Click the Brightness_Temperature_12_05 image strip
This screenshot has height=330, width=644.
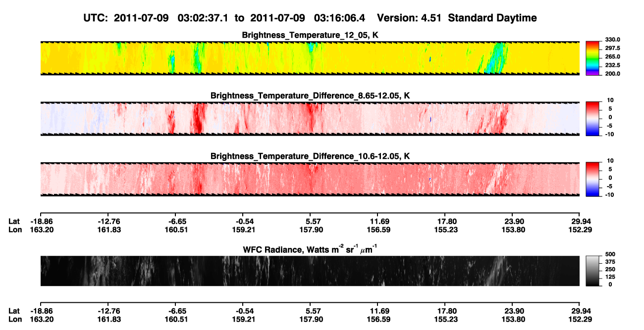click(x=310, y=58)
